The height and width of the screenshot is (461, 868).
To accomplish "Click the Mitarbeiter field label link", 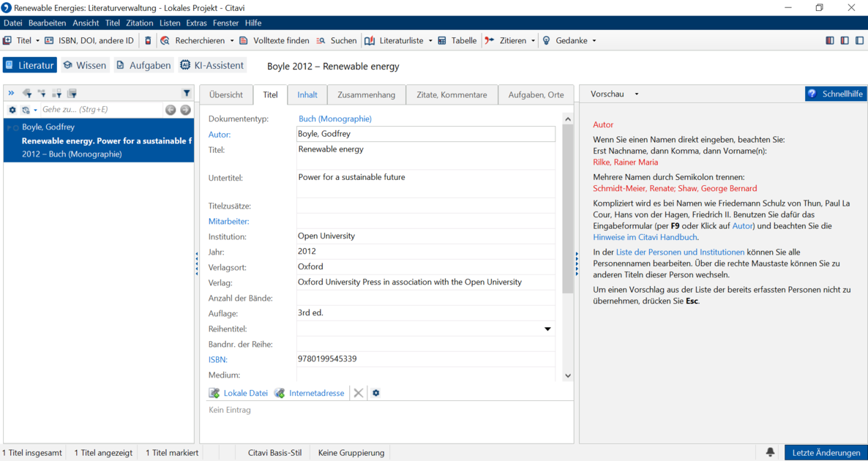I will (x=228, y=222).
